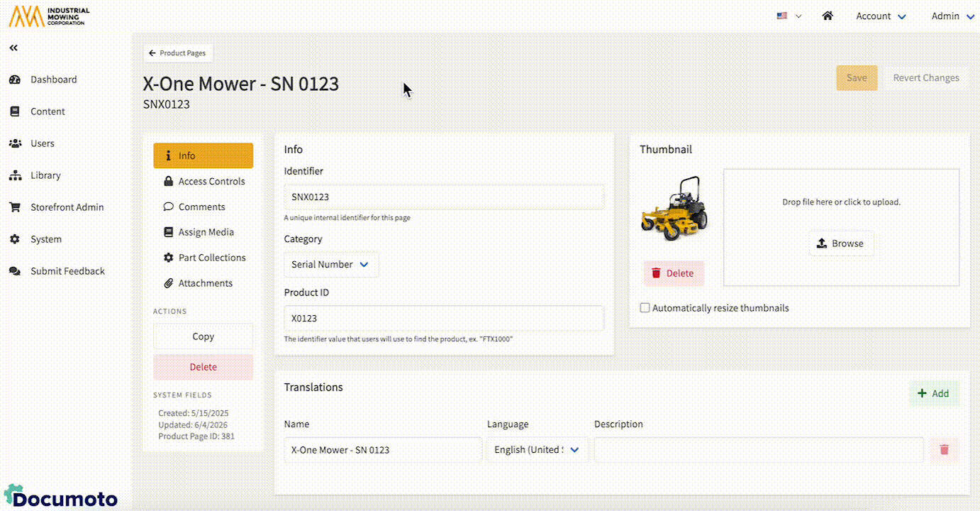Click the Copy action button
Viewport: 980px width, 511px height.
(203, 336)
